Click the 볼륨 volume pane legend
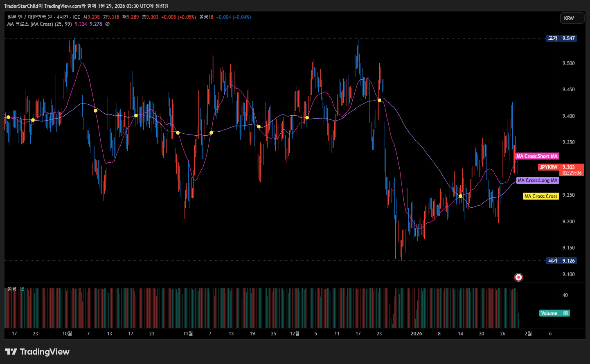This screenshot has height=364, width=590. [x=12, y=289]
